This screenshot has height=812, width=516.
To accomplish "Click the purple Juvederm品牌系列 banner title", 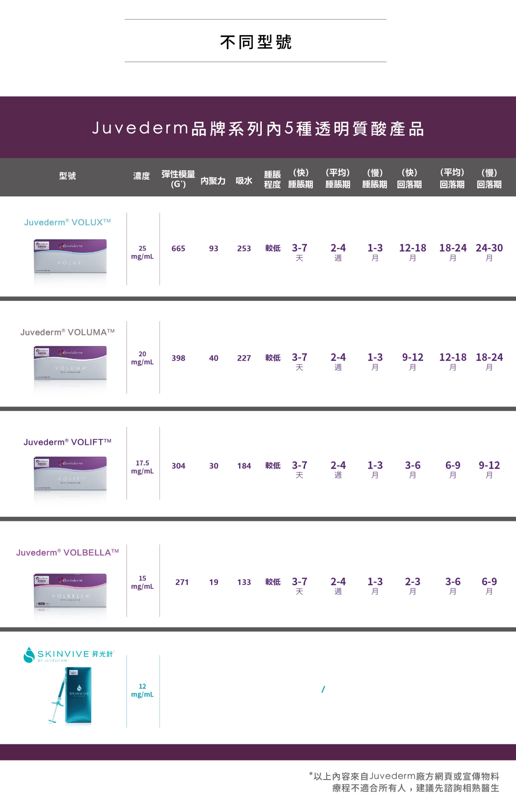I will tap(258, 128).
